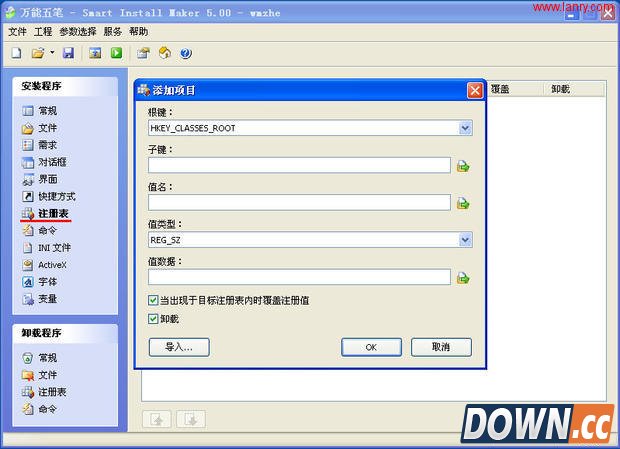
Task: Open the 文件 menu
Action: pos(17,32)
